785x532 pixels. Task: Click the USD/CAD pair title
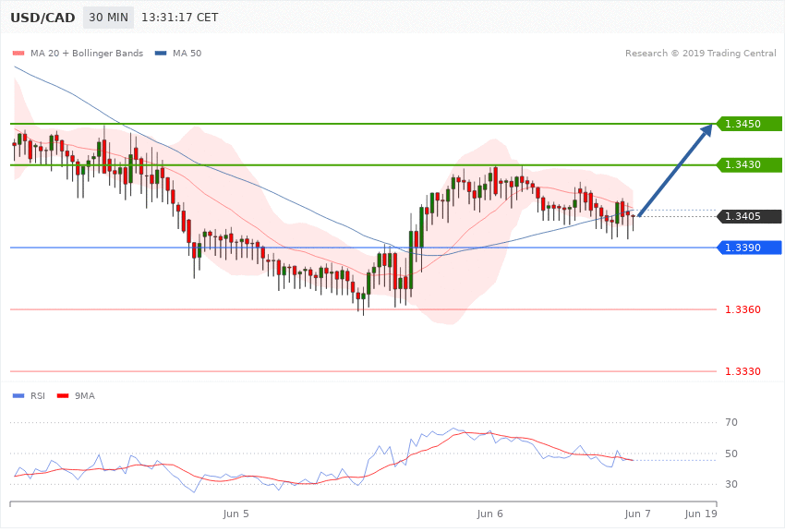42,18
